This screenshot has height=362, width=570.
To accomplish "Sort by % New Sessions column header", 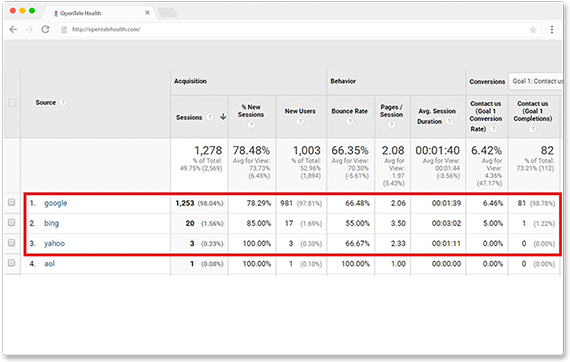I will 251,111.
